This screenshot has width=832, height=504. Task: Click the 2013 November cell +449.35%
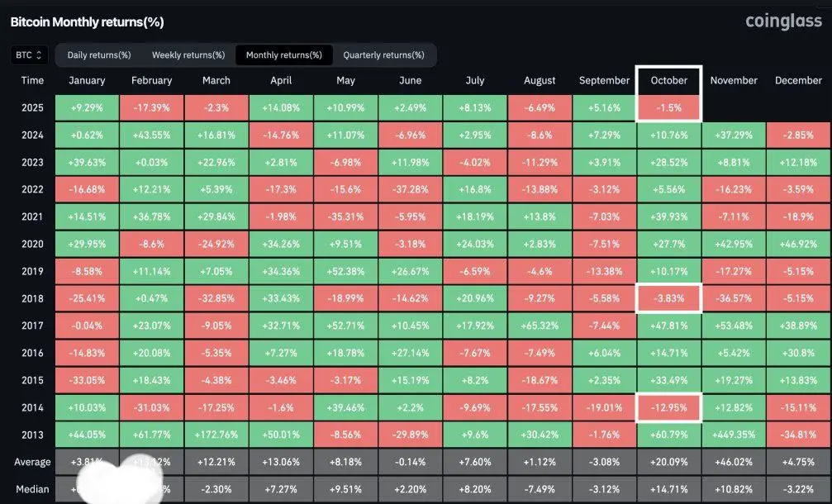734,435
